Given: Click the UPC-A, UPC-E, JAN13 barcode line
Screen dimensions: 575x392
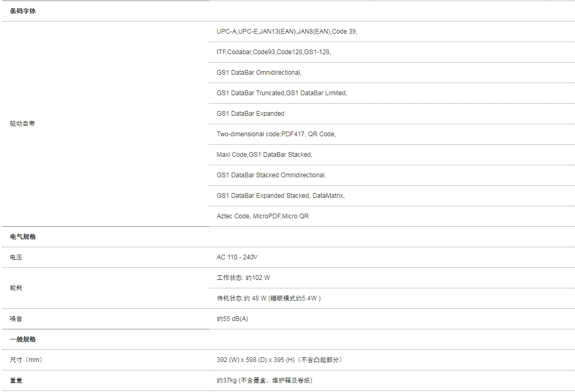Looking at the screenshot, I should tap(287, 32).
